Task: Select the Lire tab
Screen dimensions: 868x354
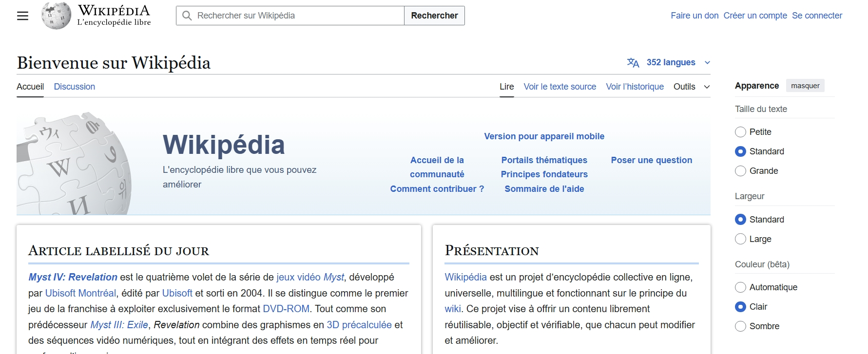Action: pos(507,87)
